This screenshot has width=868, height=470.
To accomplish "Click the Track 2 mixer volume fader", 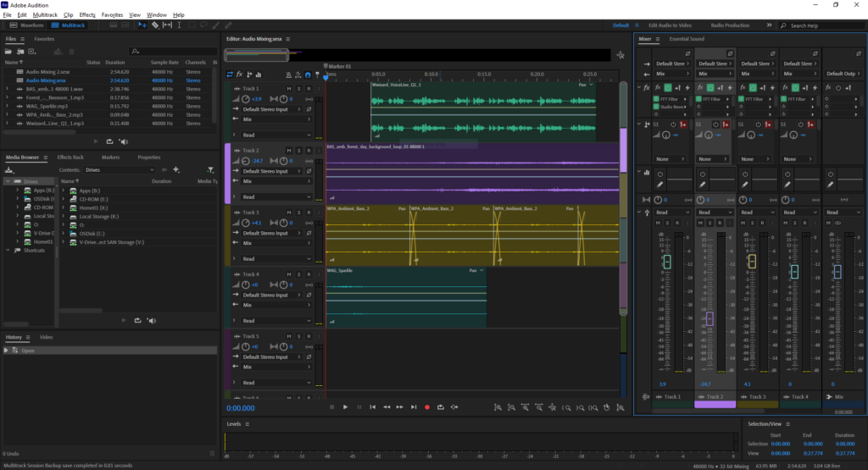I will tap(709, 318).
